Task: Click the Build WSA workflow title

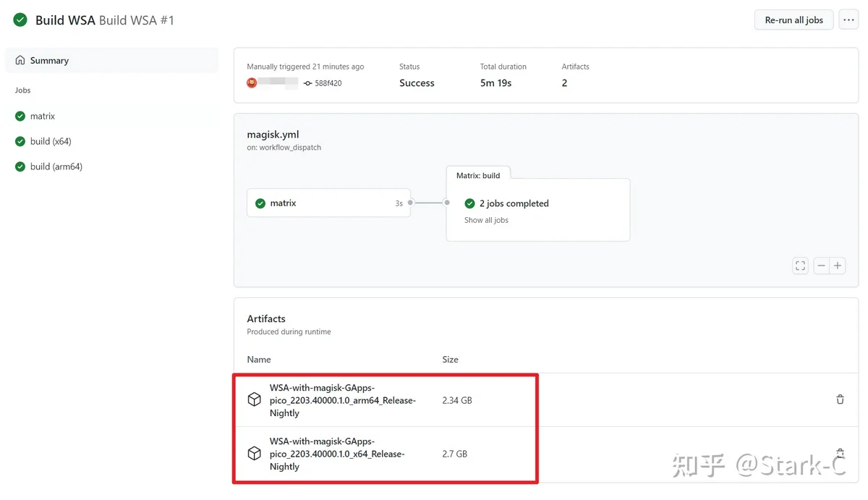Action: coord(65,20)
